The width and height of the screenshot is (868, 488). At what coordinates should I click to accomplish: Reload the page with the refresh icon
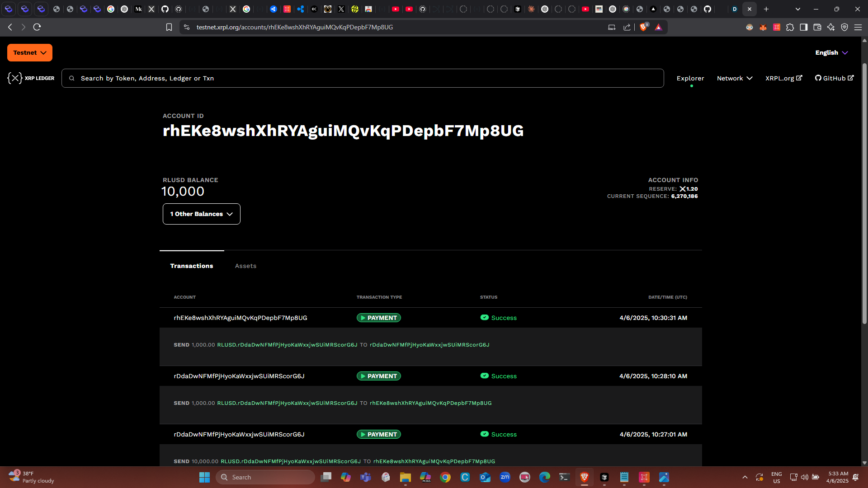[x=37, y=27]
